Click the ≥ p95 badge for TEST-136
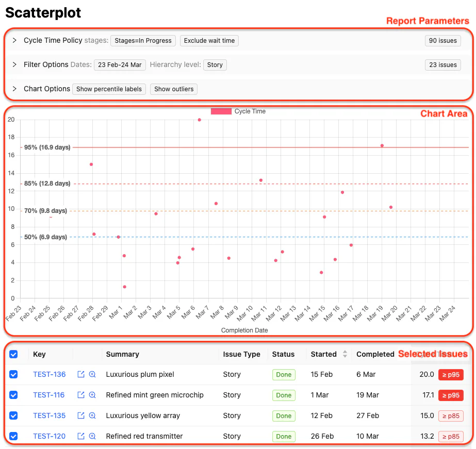 coord(451,375)
